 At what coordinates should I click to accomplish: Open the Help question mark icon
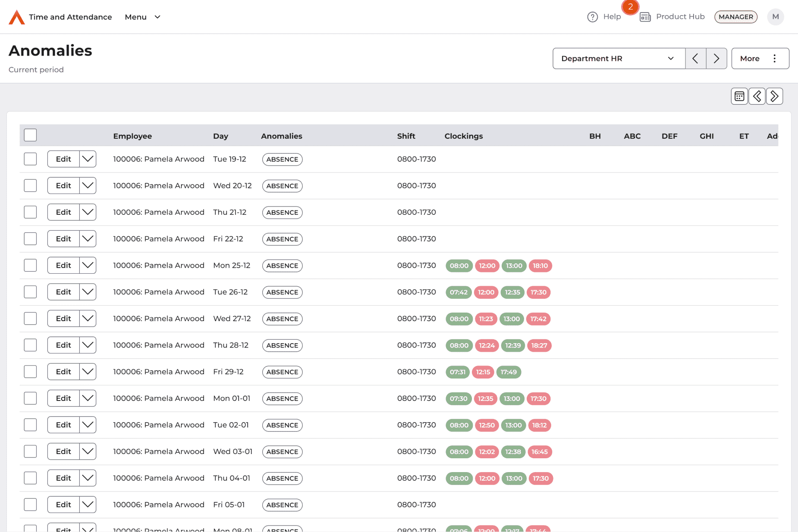click(x=592, y=17)
